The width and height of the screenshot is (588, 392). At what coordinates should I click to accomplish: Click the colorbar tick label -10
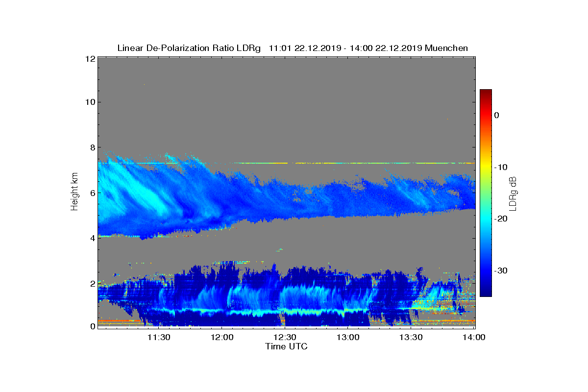click(501, 167)
